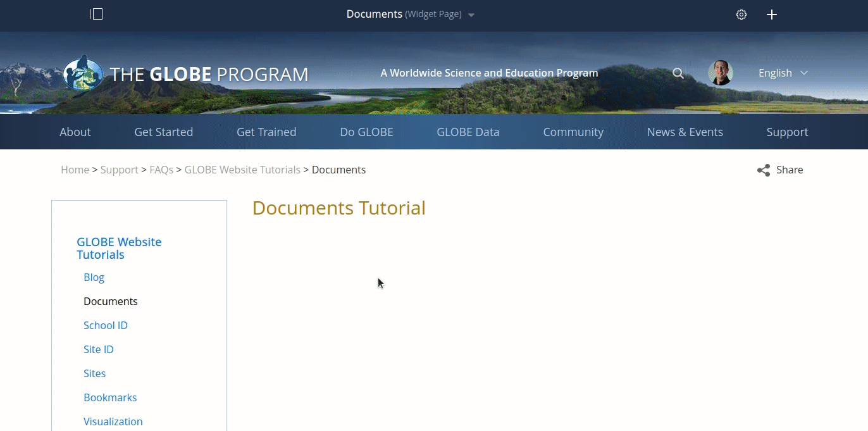The width and height of the screenshot is (868, 431).
Task: Click the GLOBE Program globe logo
Action: click(83, 73)
